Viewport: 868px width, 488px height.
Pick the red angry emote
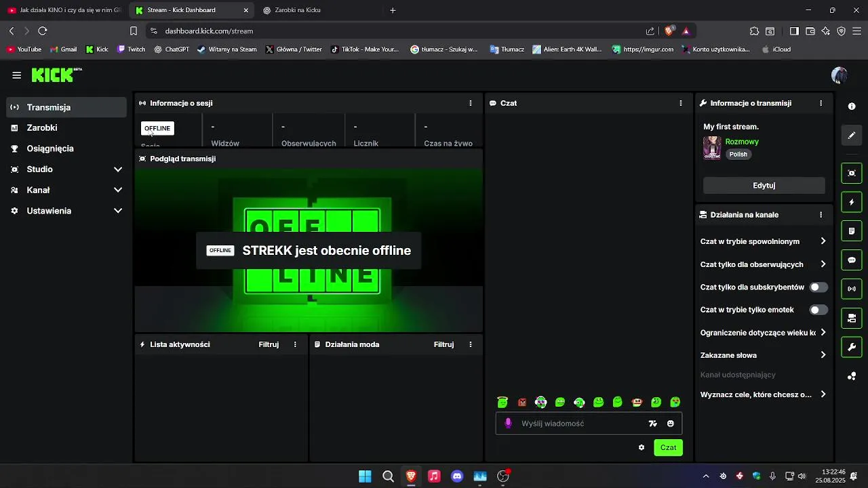522,402
